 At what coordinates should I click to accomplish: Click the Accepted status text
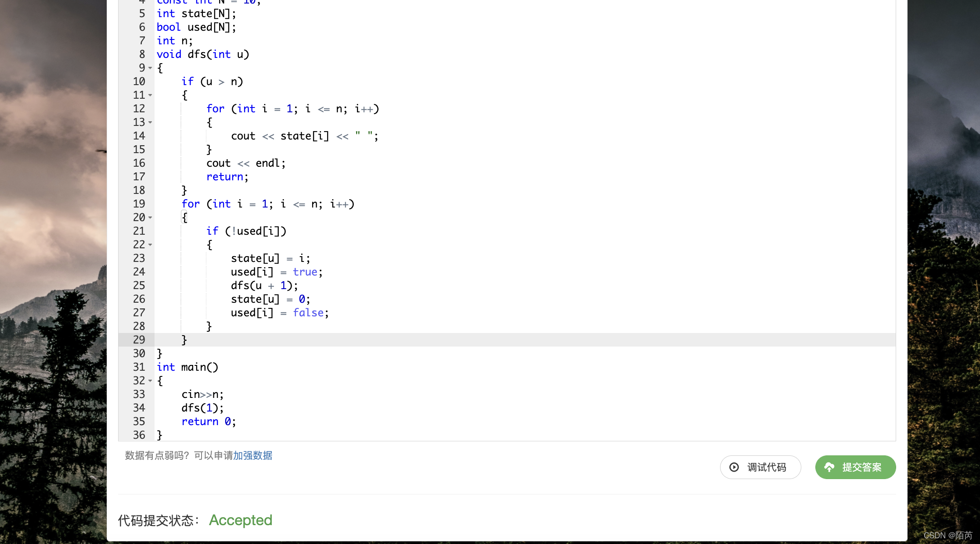(x=241, y=520)
